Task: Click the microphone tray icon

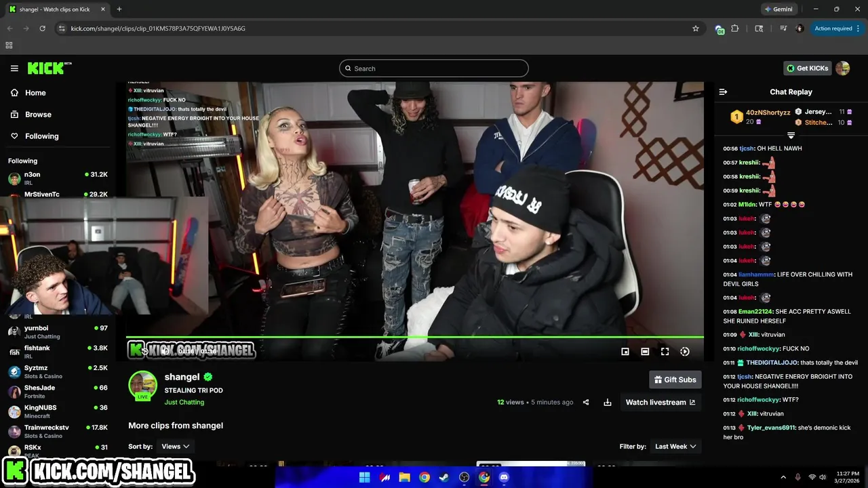Action: click(x=797, y=477)
